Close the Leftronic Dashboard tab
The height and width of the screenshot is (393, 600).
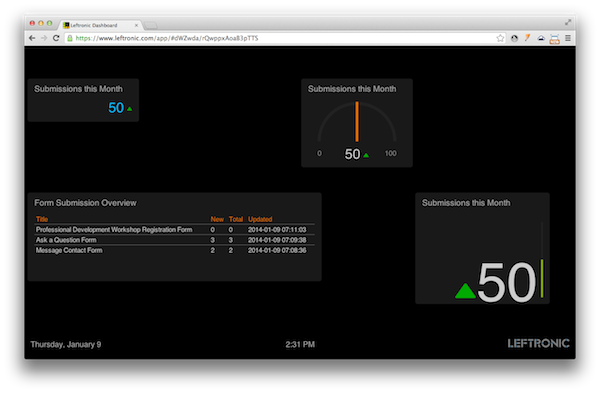[x=136, y=25]
